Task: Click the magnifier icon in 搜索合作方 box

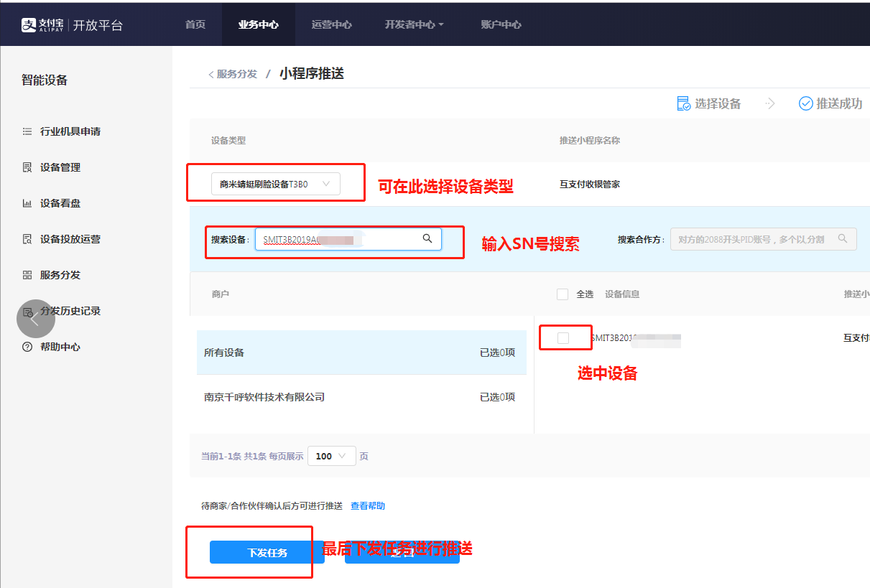Action: [x=843, y=238]
